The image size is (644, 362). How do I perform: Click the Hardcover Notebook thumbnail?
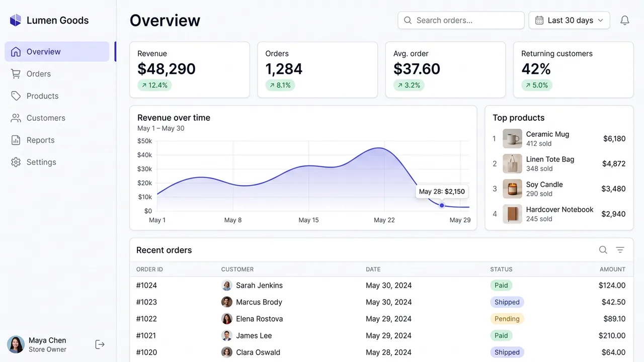[512, 214]
